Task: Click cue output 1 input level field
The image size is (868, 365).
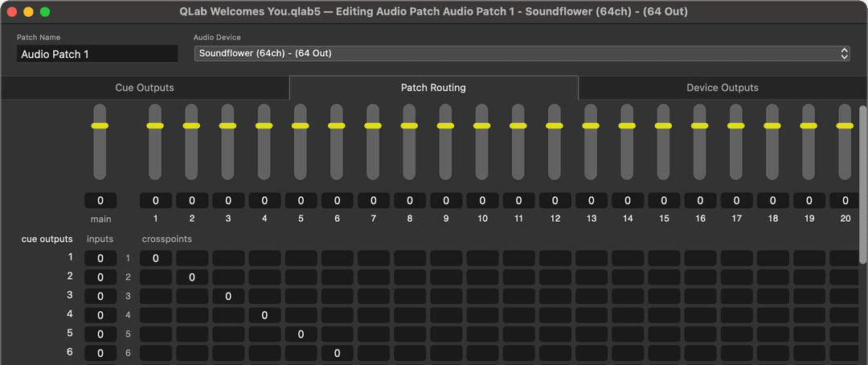Action: pos(100,258)
